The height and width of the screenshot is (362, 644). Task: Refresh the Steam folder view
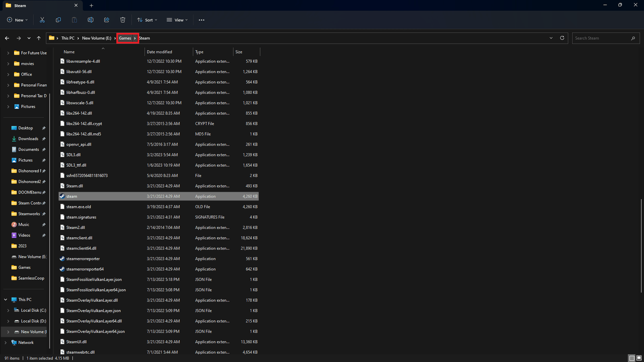click(x=562, y=38)
